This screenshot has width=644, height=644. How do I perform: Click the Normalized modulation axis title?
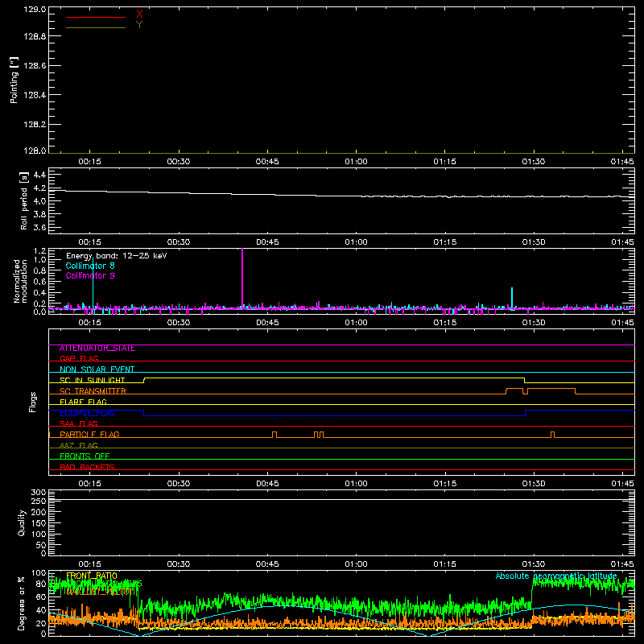19,281
